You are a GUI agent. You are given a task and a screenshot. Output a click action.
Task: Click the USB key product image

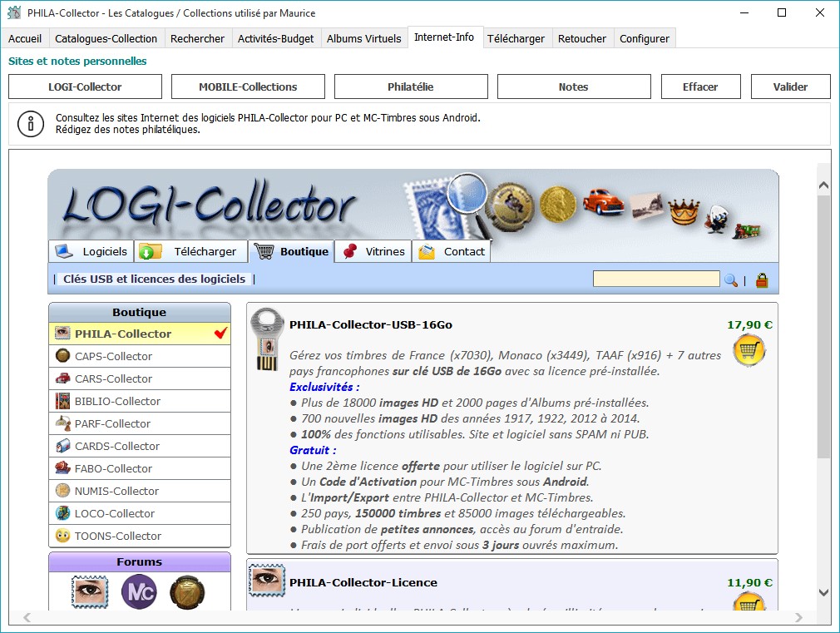point(266,339)
